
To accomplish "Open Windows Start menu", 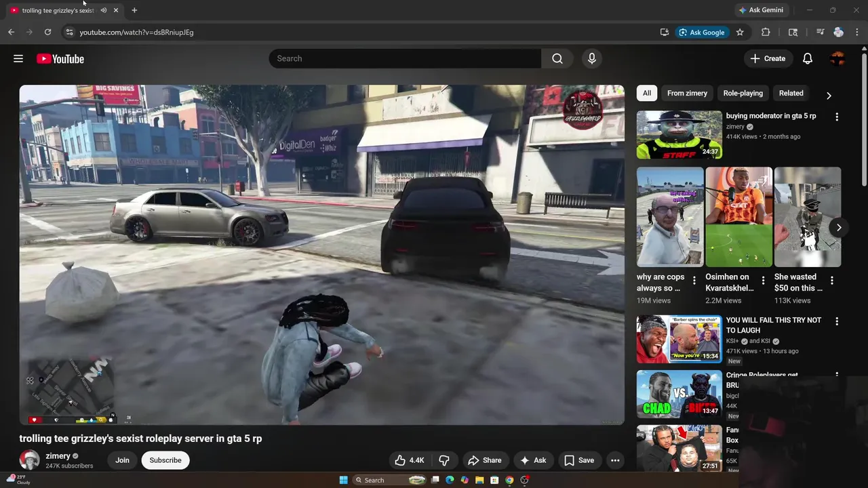I will click(x=343, y=480).
